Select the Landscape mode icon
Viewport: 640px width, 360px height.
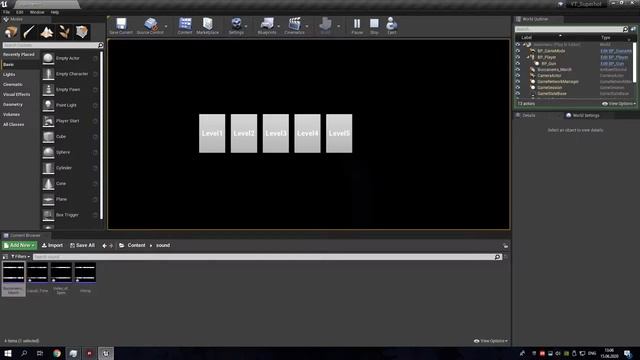(x=47, y=32)
